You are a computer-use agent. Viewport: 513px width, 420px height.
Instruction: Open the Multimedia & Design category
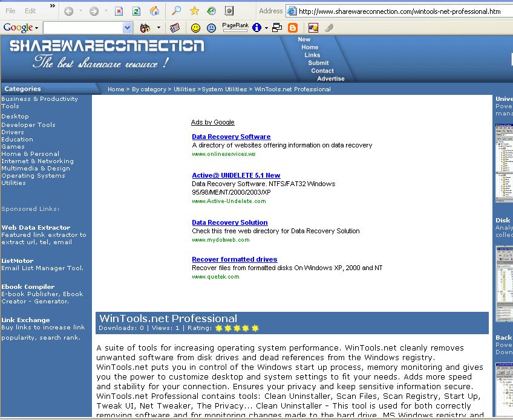36,169
